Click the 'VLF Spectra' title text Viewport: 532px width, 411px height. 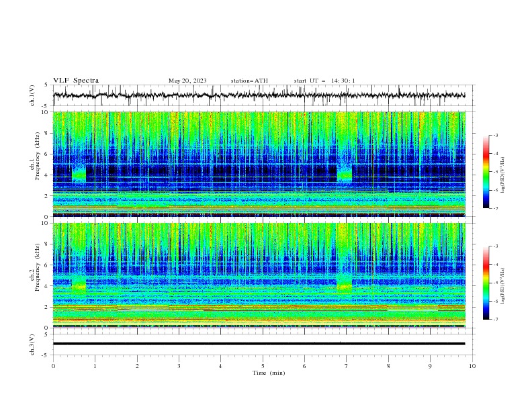(76, 81)
